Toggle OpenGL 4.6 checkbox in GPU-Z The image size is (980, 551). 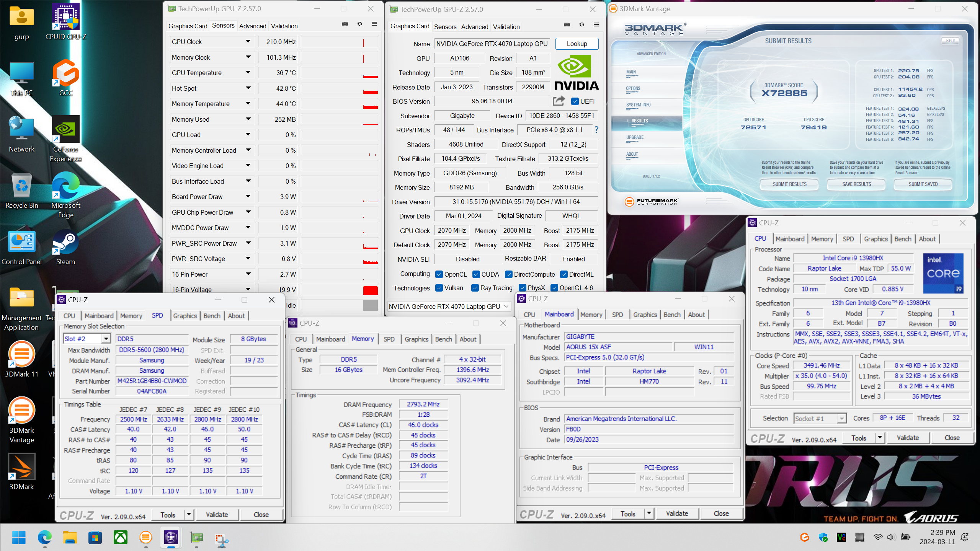(x=554, y=288)
